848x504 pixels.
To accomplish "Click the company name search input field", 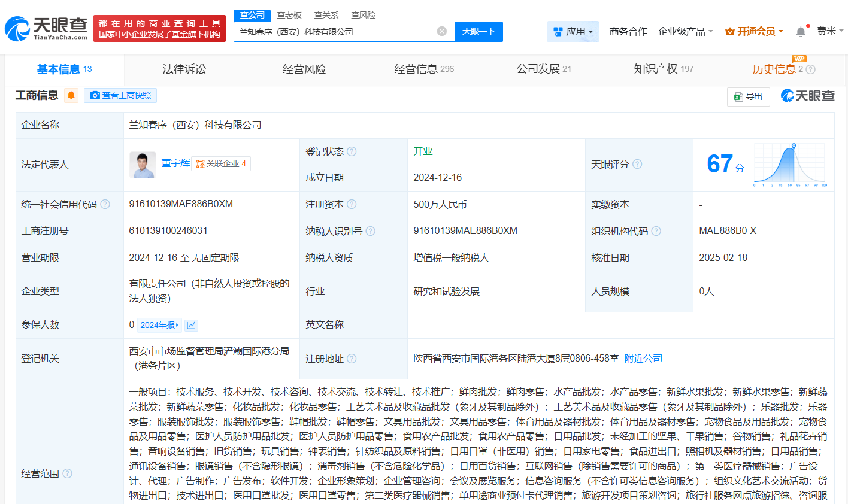I will coord(335,31).
